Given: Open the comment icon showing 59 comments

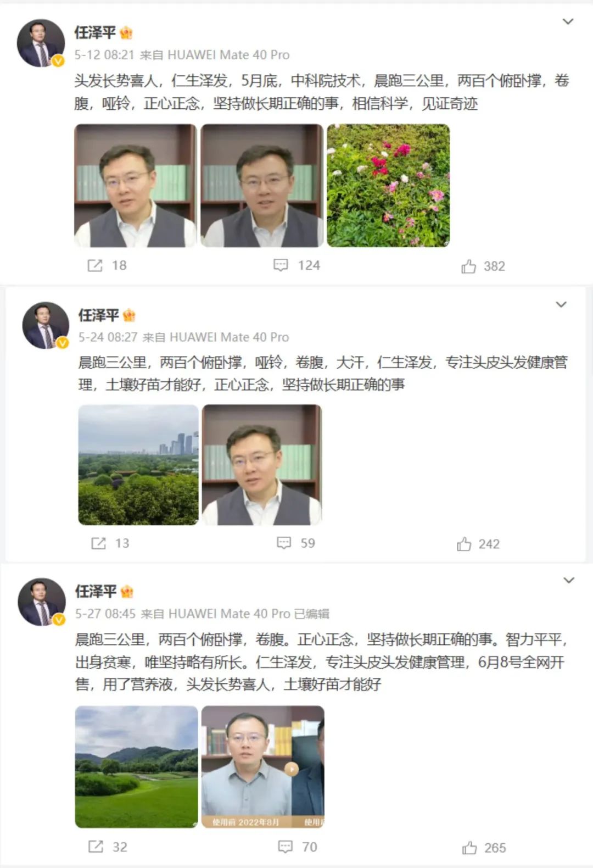Looking at the screenshot, I should click(284, 543).
